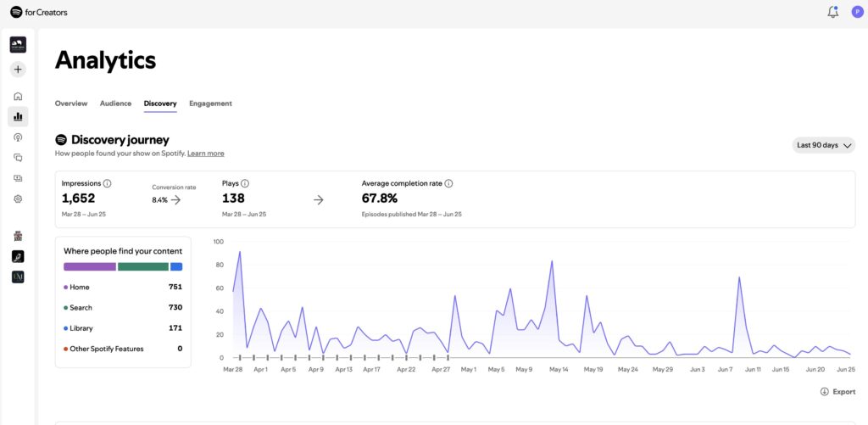Screen dimensions: 868x425
Task: Click the blue Library bar segment
Action: 176,266
